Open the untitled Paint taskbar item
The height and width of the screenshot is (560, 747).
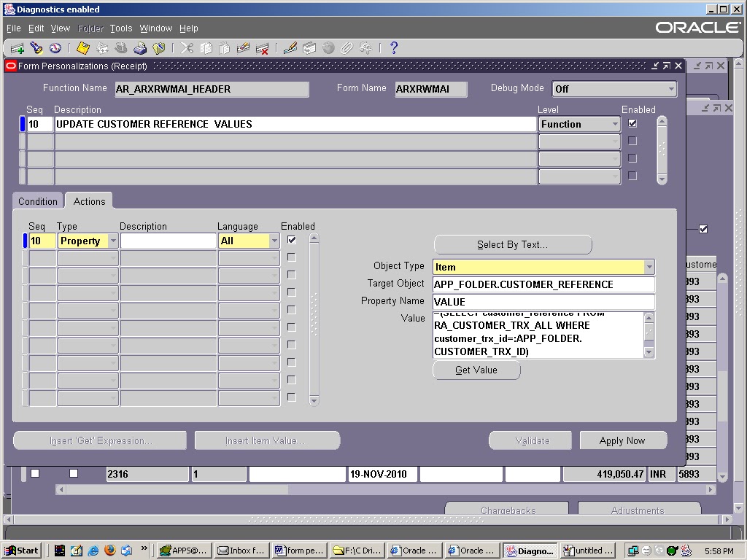(x=589, y=551)
